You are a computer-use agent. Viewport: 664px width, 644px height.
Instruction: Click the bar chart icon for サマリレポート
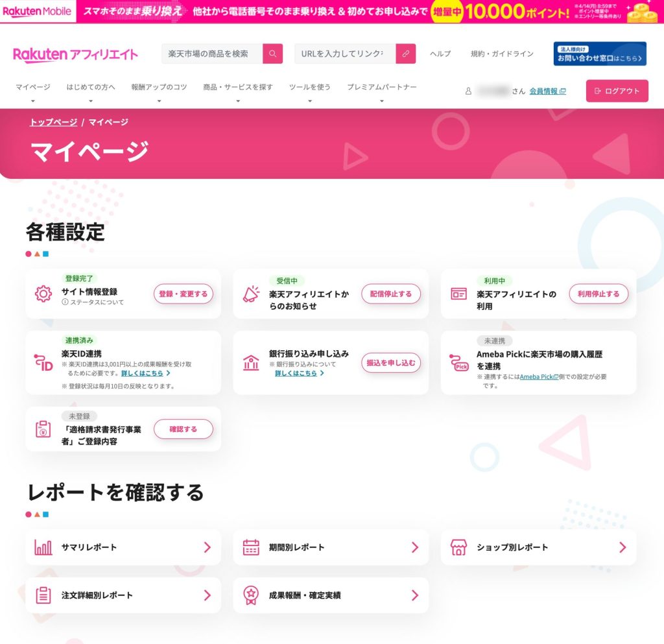click(x=43, y=547)
